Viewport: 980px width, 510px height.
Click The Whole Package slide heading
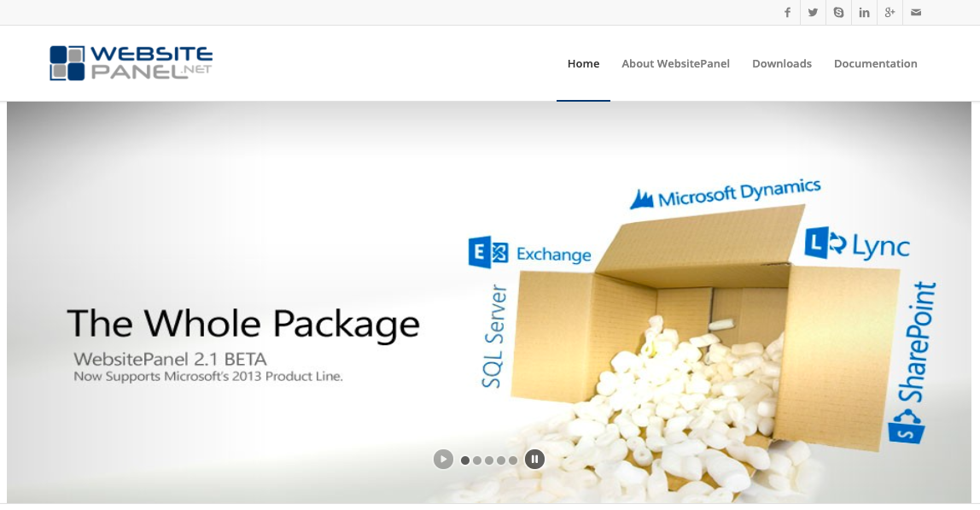(x=243, y=324)
